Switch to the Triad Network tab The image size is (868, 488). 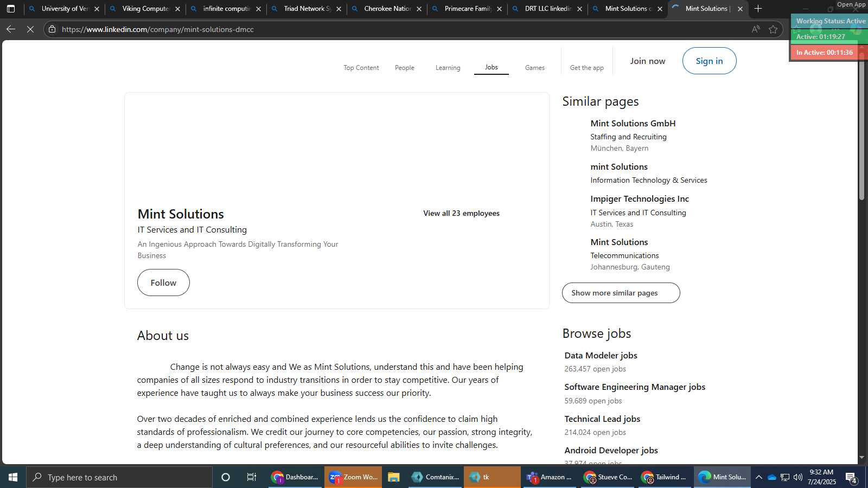tap(307, 9)
